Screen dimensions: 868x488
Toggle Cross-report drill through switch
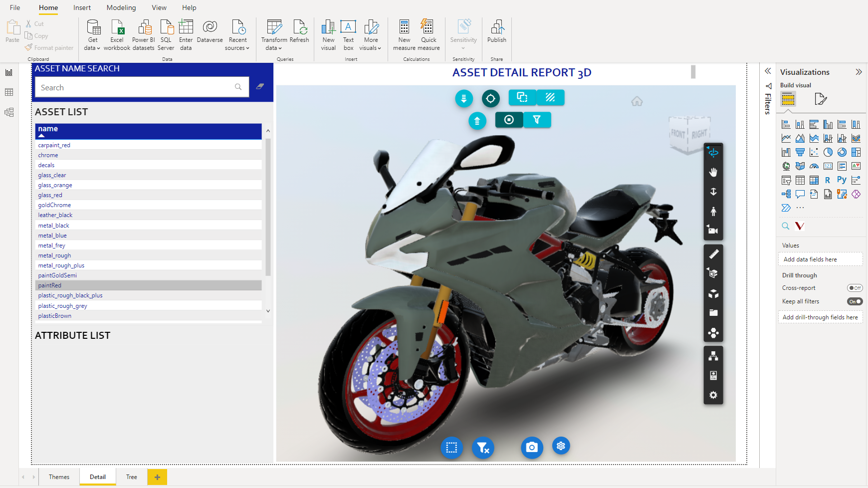(855, 288)
